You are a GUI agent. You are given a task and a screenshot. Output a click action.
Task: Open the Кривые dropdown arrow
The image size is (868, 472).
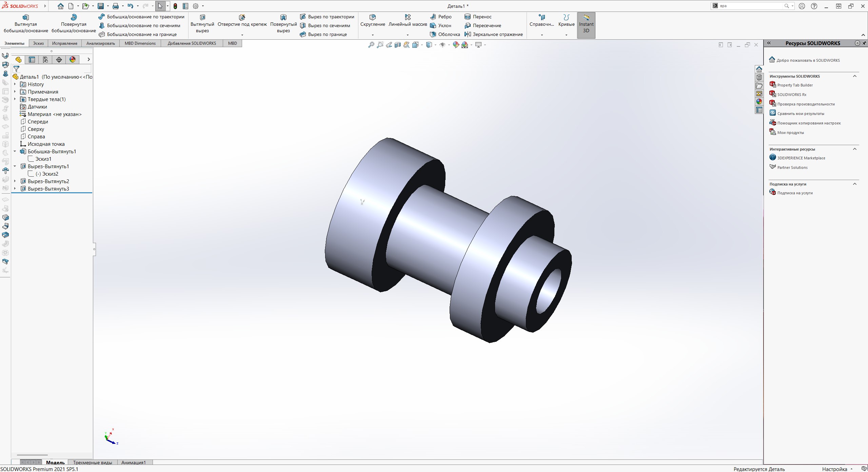tap(566, 35)
